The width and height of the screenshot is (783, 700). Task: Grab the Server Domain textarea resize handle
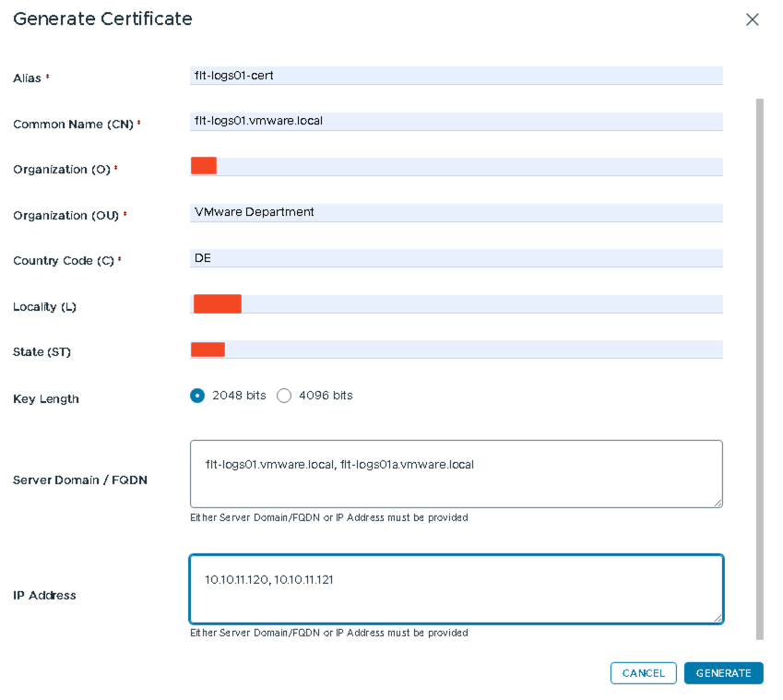click(717, 502)
